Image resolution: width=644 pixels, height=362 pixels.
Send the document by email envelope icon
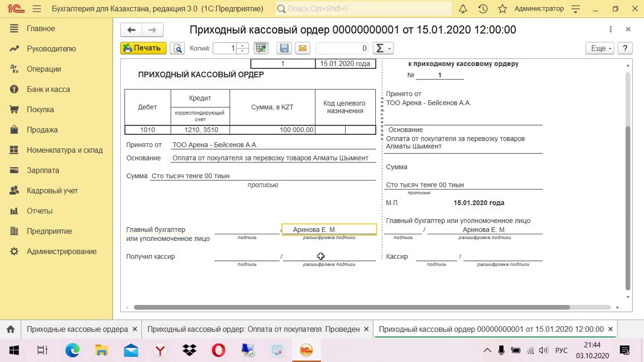[302, 48]
